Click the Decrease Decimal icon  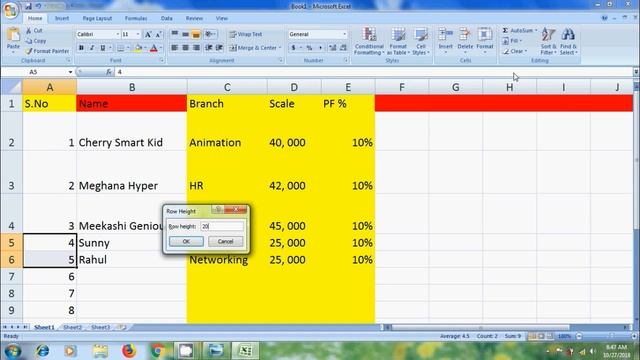pos(343,48)
